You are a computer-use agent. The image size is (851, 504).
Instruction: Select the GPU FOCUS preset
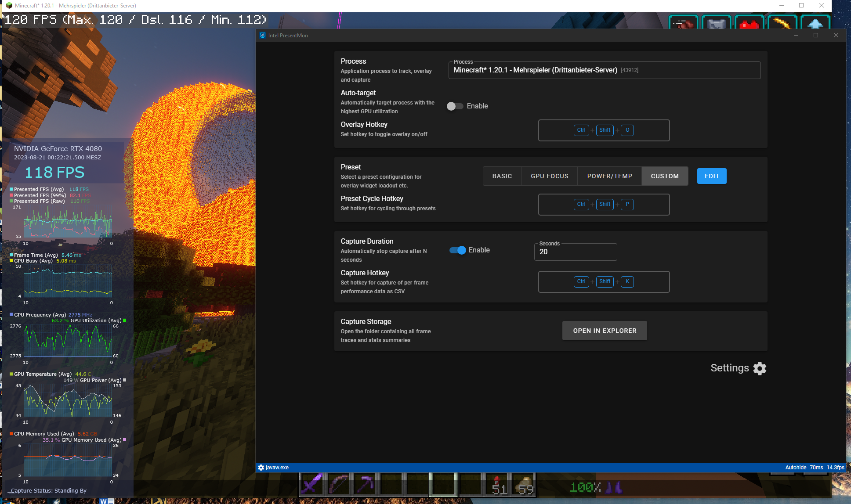[x=549, y=176]
